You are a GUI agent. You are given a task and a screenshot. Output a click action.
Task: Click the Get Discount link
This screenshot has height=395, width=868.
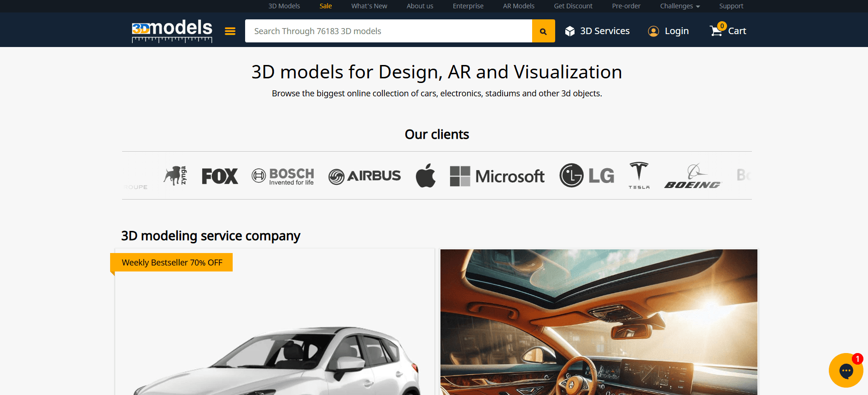573,6
